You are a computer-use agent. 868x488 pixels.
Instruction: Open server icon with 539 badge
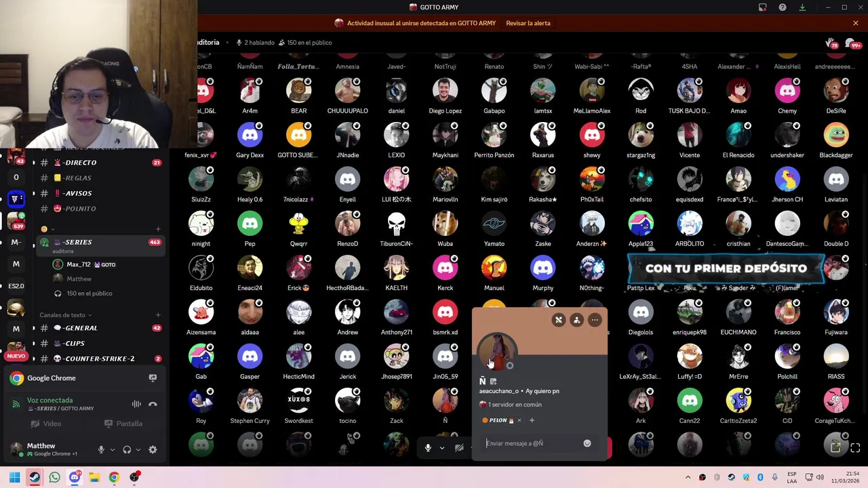(16, 220)
